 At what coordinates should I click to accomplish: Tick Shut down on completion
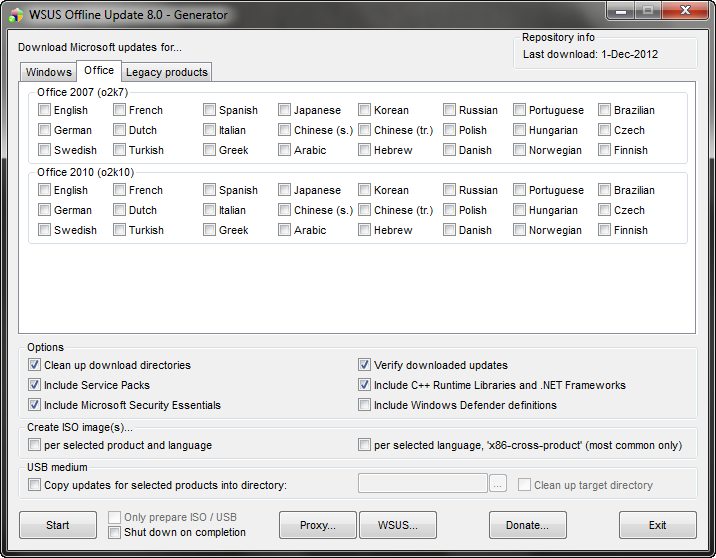pos(114,532)
